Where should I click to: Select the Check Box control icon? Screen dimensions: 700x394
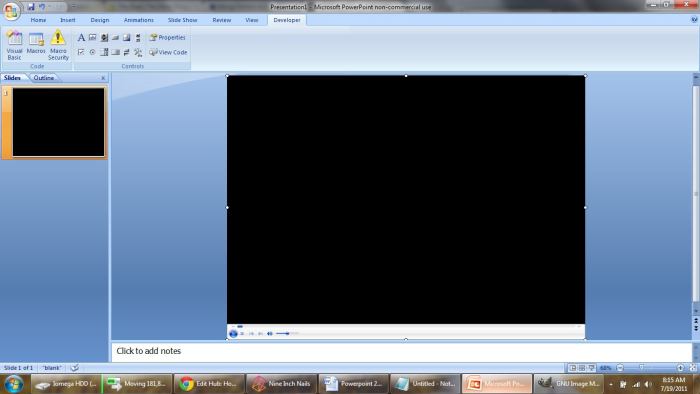[x=81, y=52]
